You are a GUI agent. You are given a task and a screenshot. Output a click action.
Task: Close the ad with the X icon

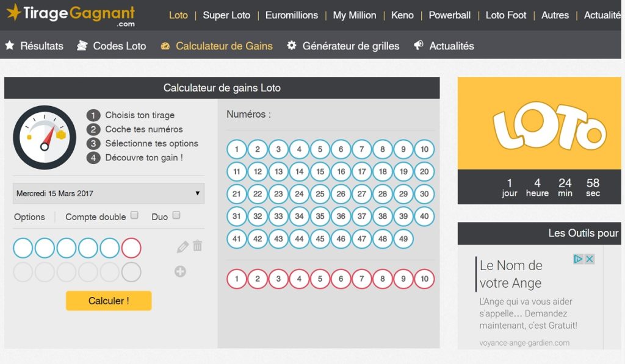[x=590, y=259]
